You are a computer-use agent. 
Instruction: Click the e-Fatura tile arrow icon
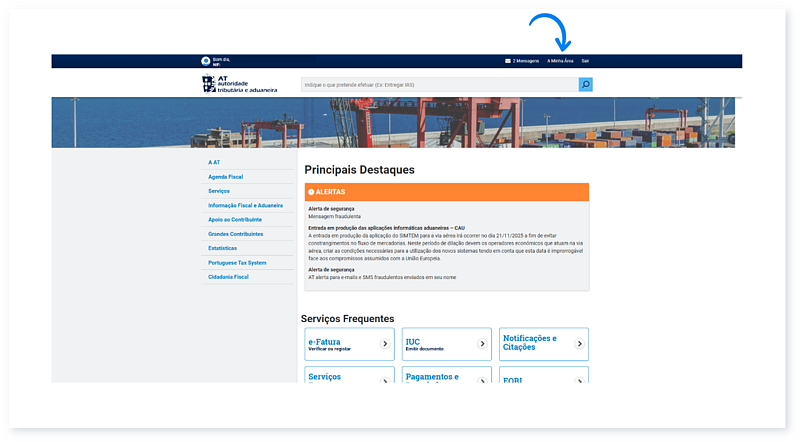[385, 344]
